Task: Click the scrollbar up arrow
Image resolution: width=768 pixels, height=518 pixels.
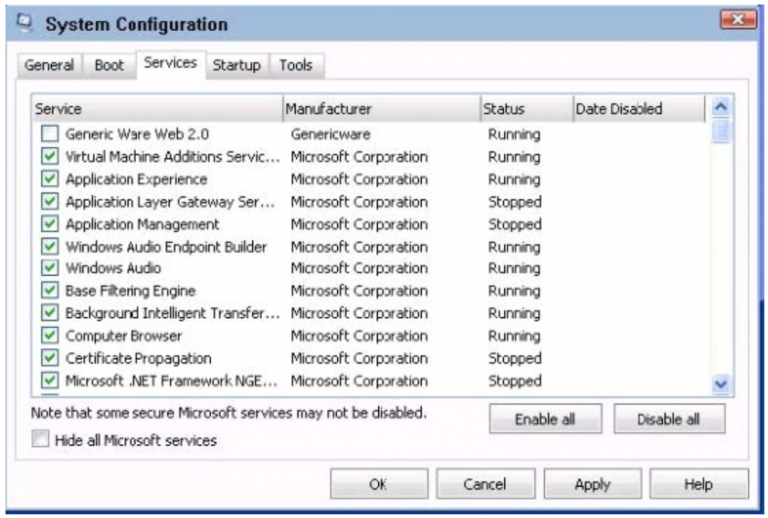Action: pos(721,107)
